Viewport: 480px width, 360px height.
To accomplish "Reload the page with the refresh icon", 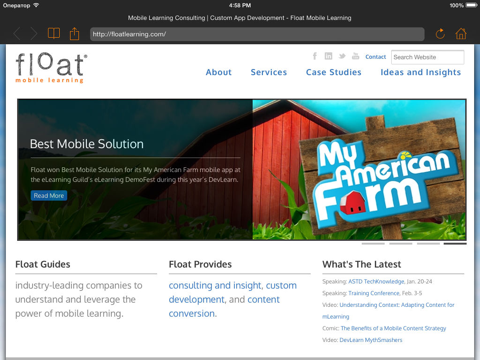I will click(440, 34).
